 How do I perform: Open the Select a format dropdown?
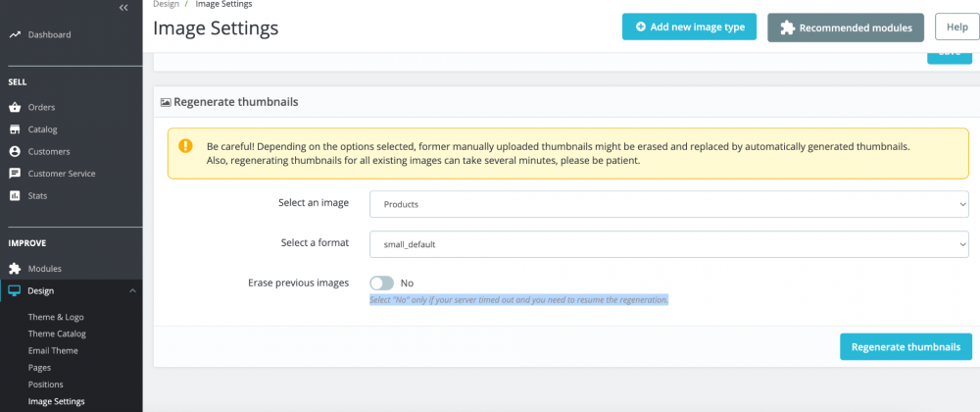[668, 243]
